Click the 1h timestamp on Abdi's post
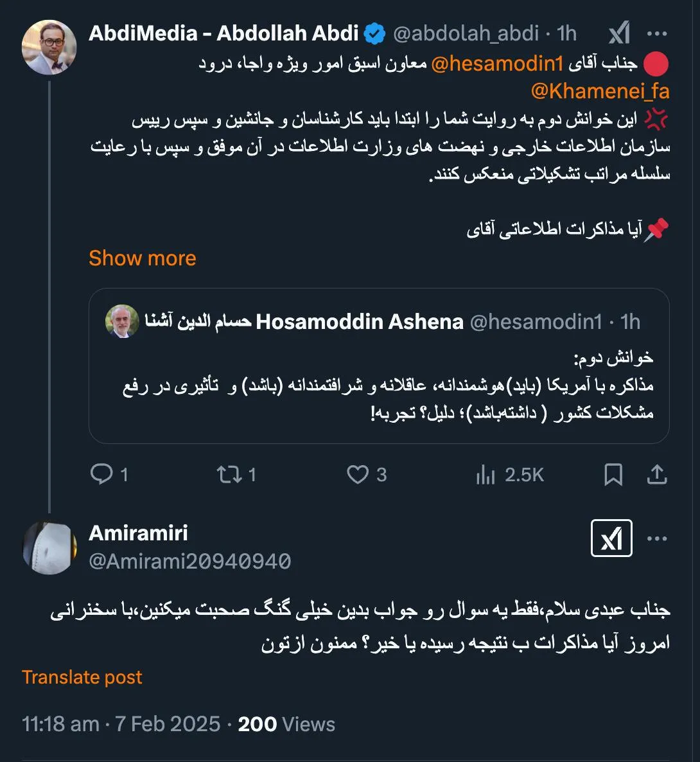The width and height of the screenshot is (700, 762). click(x=565, y=33)
